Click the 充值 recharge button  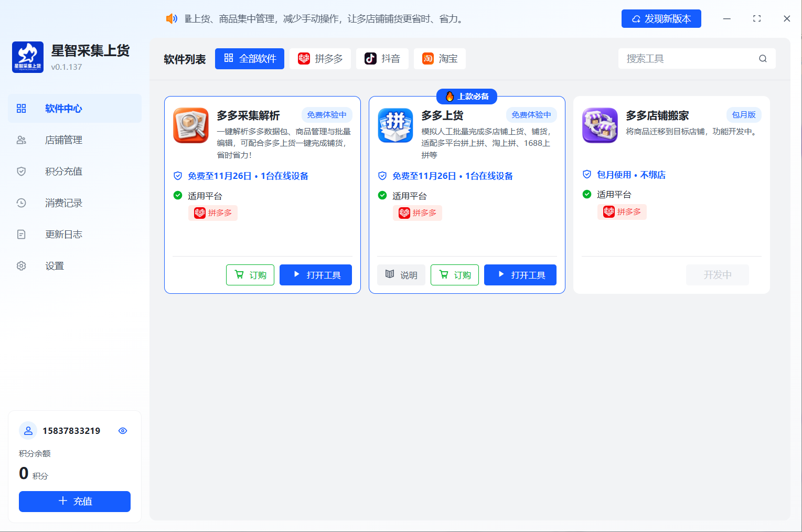[74, 502]
